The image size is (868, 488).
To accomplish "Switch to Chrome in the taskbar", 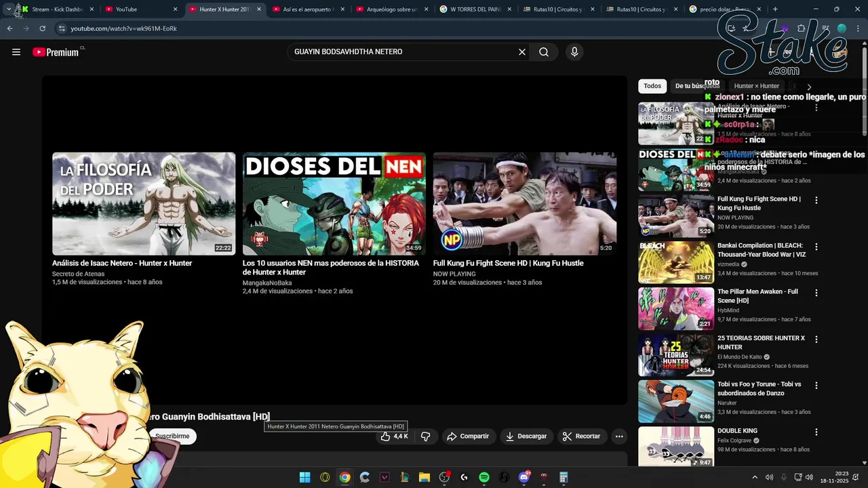I will [345, 477].
